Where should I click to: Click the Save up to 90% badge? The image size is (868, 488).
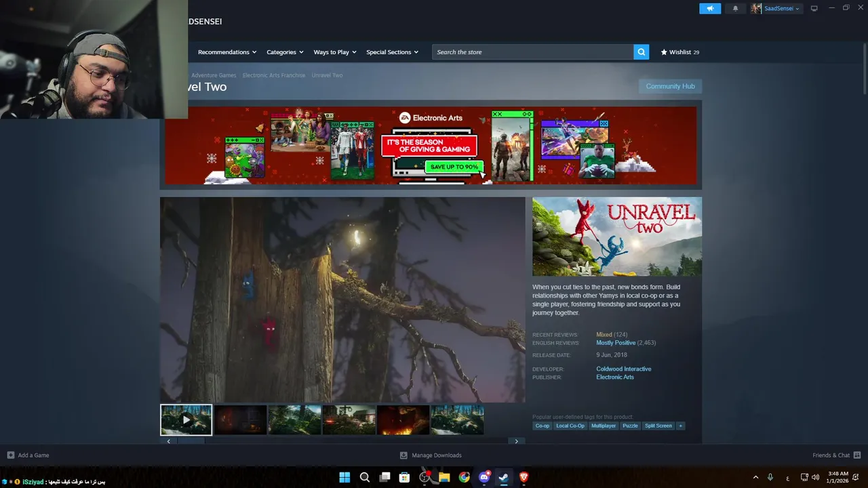point(454,167)
